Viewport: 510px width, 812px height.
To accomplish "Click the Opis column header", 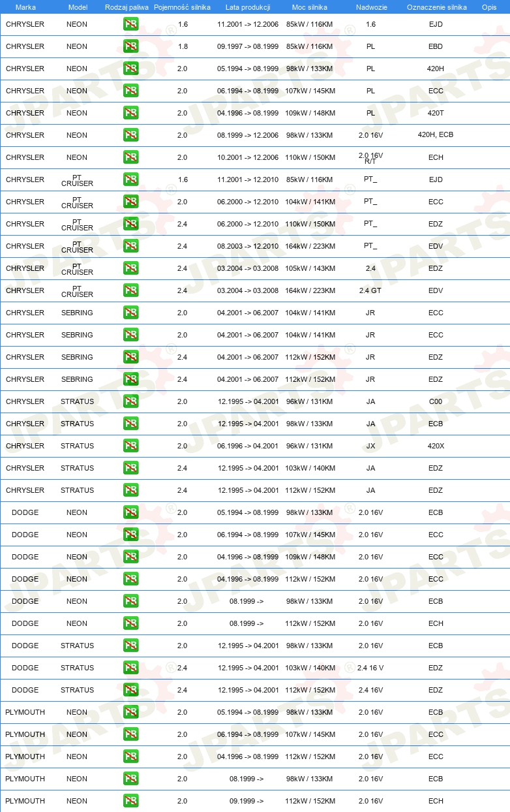I will point(488,7).
